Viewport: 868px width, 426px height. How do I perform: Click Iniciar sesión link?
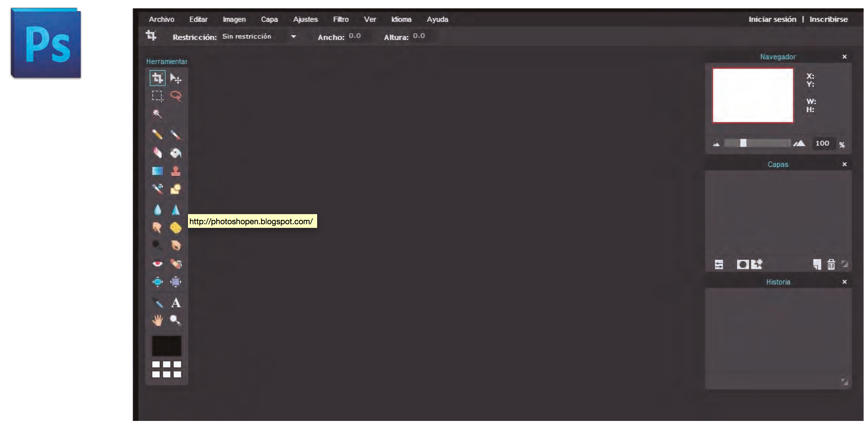tap(772, 19)
